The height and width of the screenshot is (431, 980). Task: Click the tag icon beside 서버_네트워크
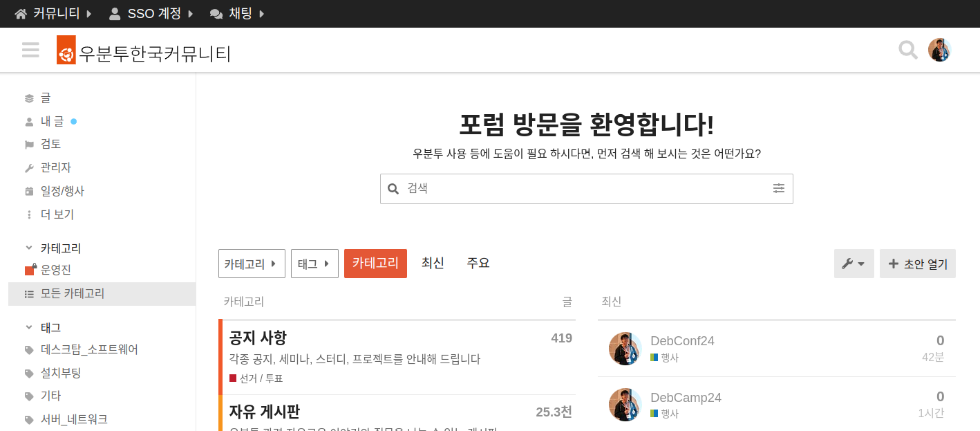pos(29,420)
